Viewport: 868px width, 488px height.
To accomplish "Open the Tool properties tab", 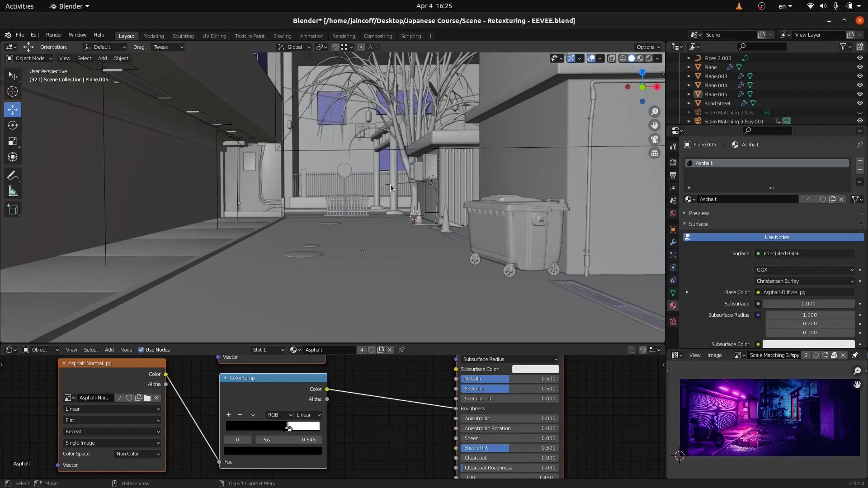I will click(673, 146).
